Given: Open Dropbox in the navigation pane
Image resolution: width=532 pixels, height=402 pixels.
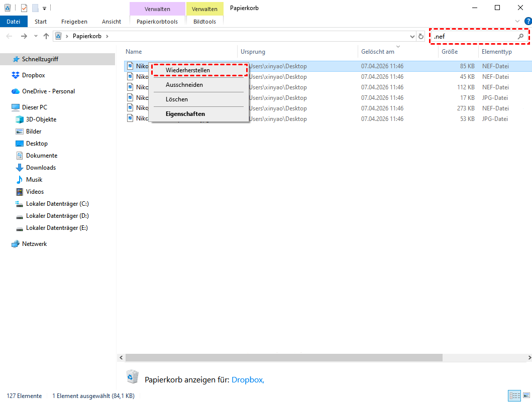Looking at the screenshot, I should pos(33,75).
